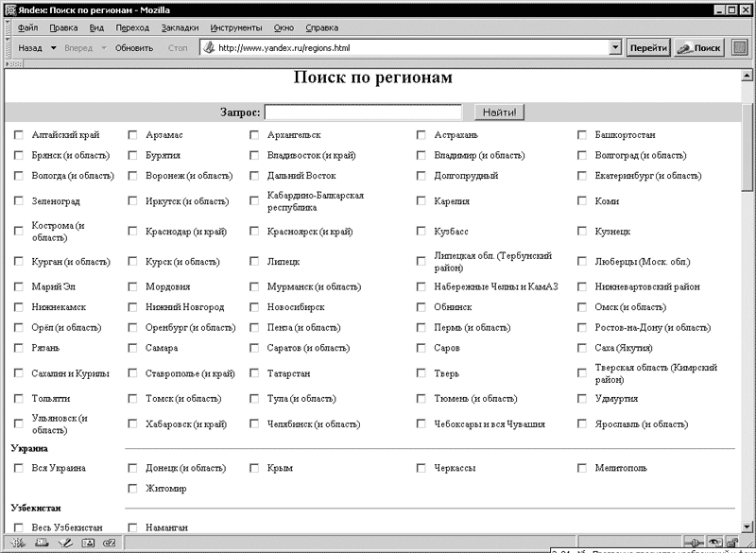Click the scrollbar up arrow
Screen dimensions: 756x553
[747, 76]
